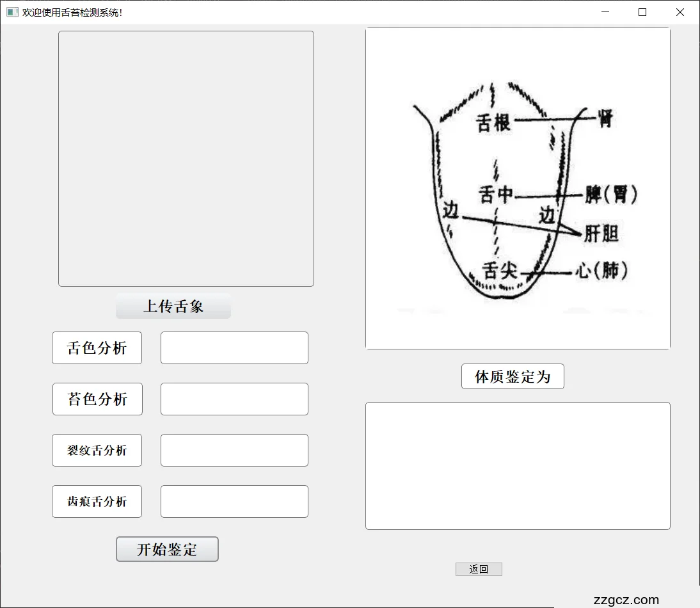Click the 裂纹舌分析 label button
Image resolution: width=700 pixels, height=608 pixels.
97,451
